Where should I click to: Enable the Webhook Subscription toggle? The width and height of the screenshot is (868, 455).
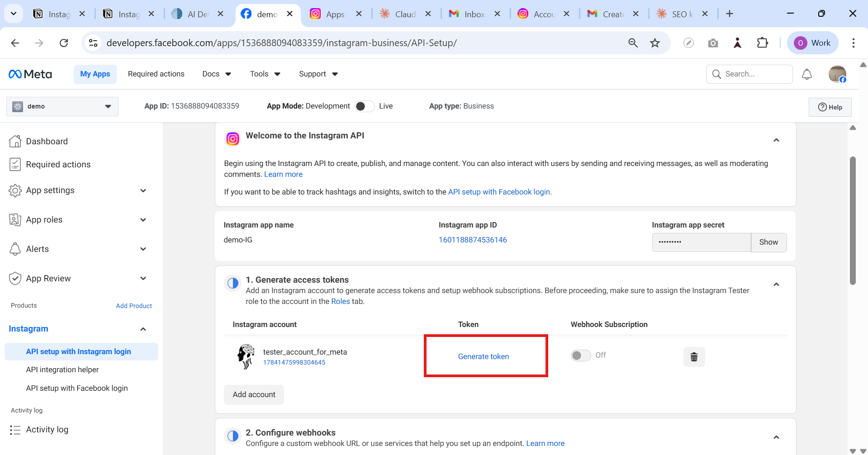pyautogui.click(x=581, y=355)
